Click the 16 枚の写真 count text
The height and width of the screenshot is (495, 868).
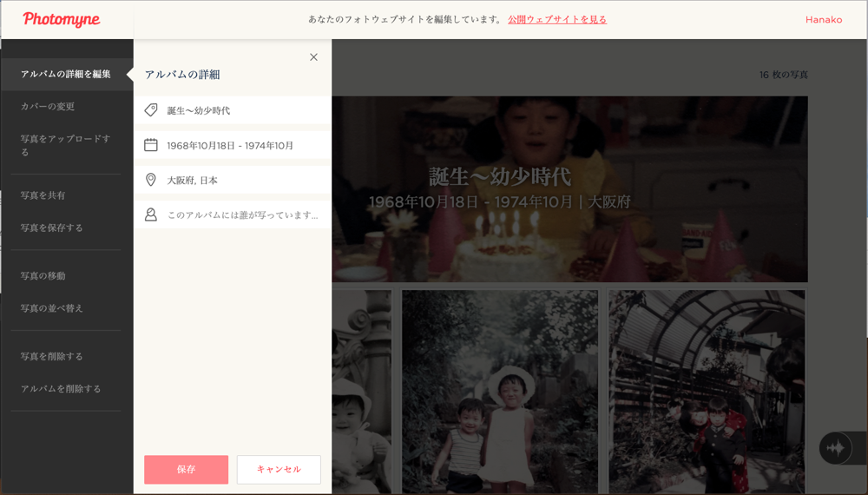(x=783, y=74)
